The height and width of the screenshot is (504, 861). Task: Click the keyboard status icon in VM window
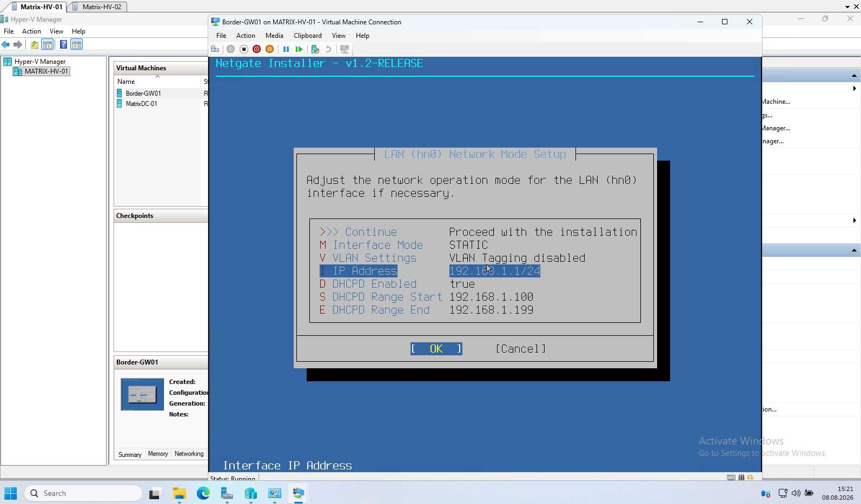[731, 478]
